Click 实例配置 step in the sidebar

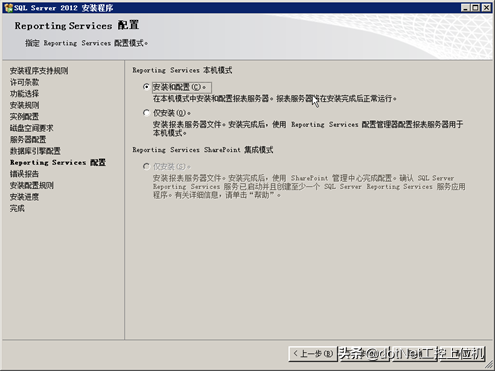pos(24,117)
